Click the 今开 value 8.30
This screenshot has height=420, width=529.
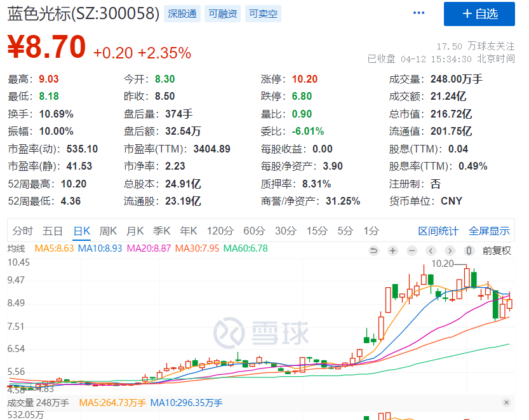point(164,79)
